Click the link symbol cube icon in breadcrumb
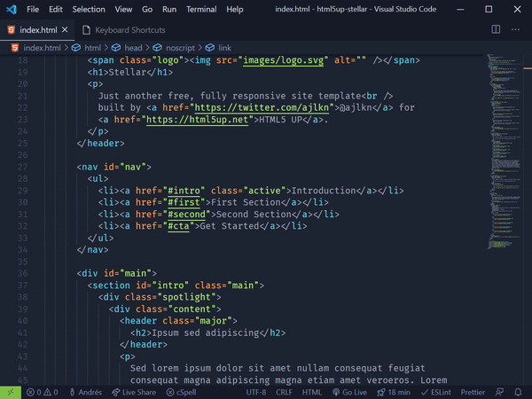The height and width of the screenshot is (399, 532). [209, 48]
